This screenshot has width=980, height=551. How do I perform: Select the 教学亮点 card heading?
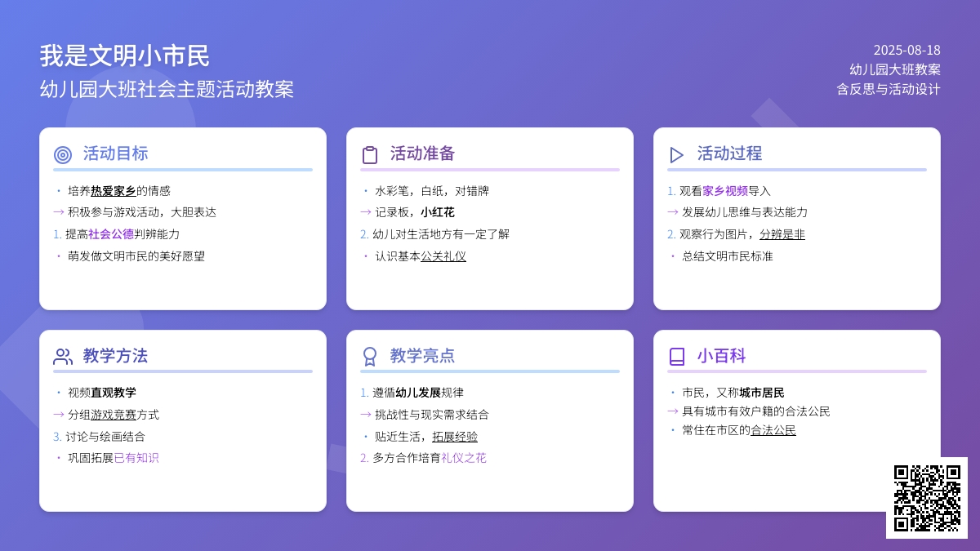422,356
